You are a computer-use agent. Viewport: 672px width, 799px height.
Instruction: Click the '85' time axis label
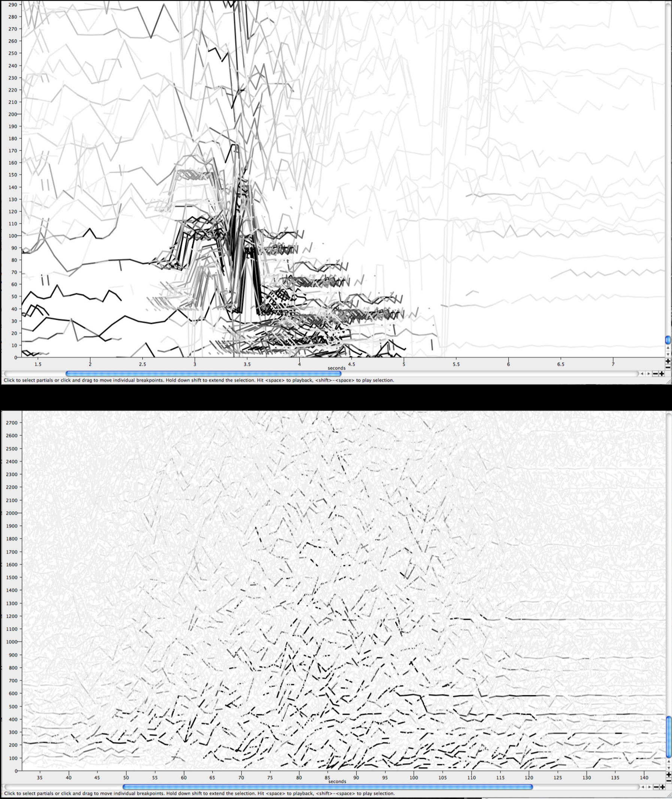(328, 778)
